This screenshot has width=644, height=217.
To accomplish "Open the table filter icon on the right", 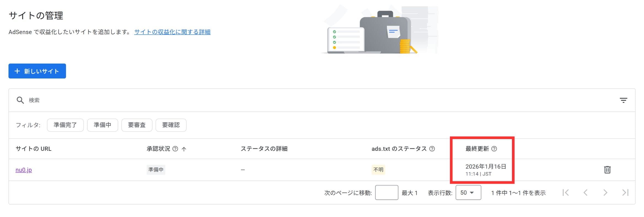I will point(624,100).
